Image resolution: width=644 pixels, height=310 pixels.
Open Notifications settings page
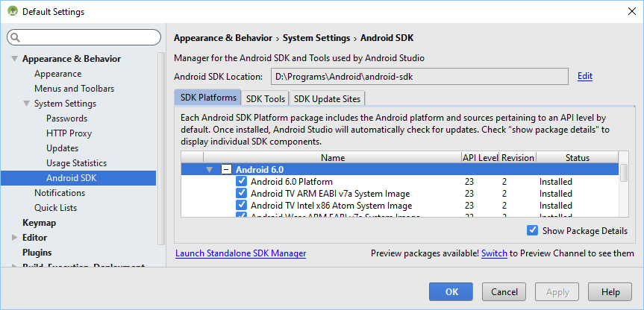(60, 193)
